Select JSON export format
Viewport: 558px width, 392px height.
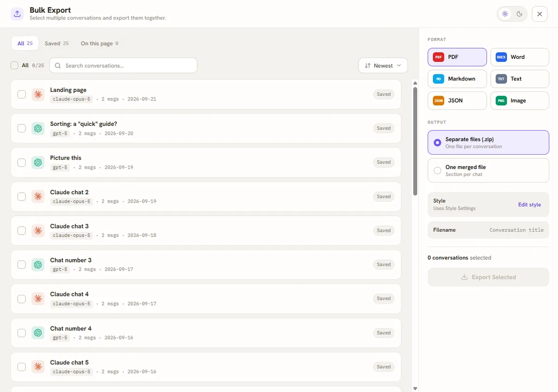click(457, 100)
